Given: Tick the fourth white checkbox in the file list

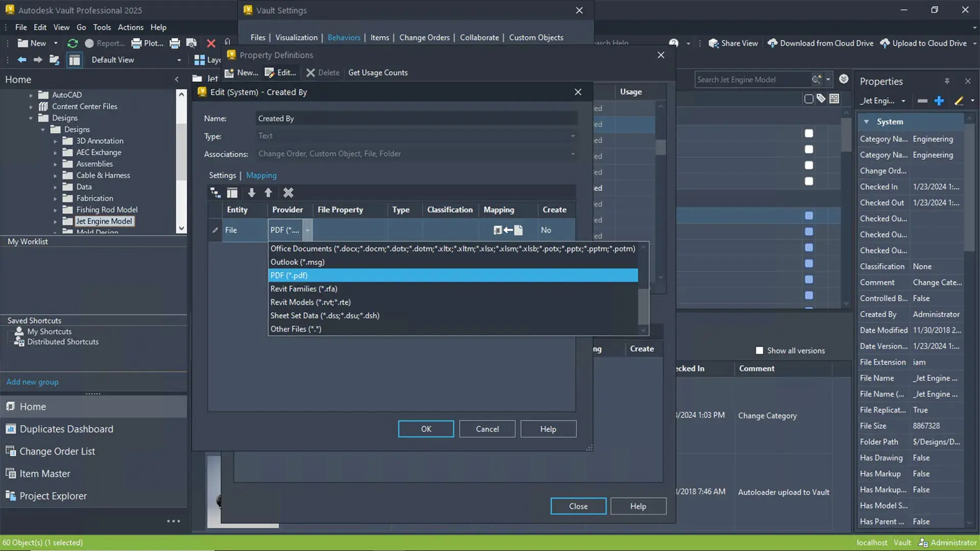Looking at the screenshot, I should 809,181.
